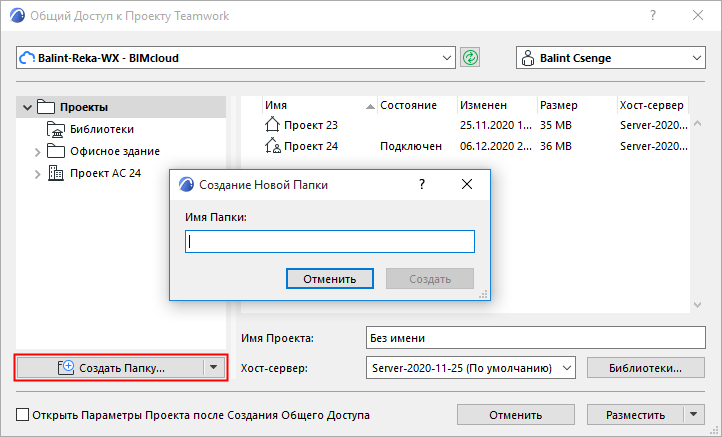Viewport: 722px width, 437px height.
Task: Click the green refresh server icon
Action: tap(470, 58)
